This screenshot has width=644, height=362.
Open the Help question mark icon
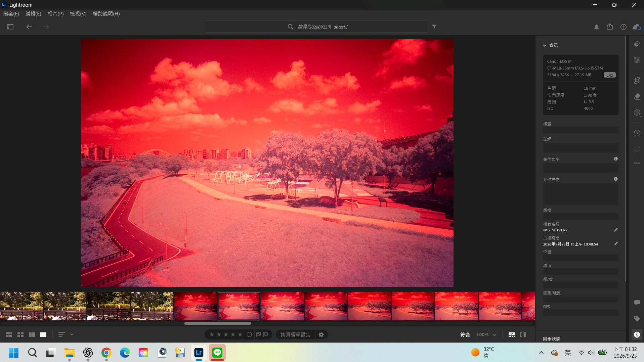[x=624, y=27]
